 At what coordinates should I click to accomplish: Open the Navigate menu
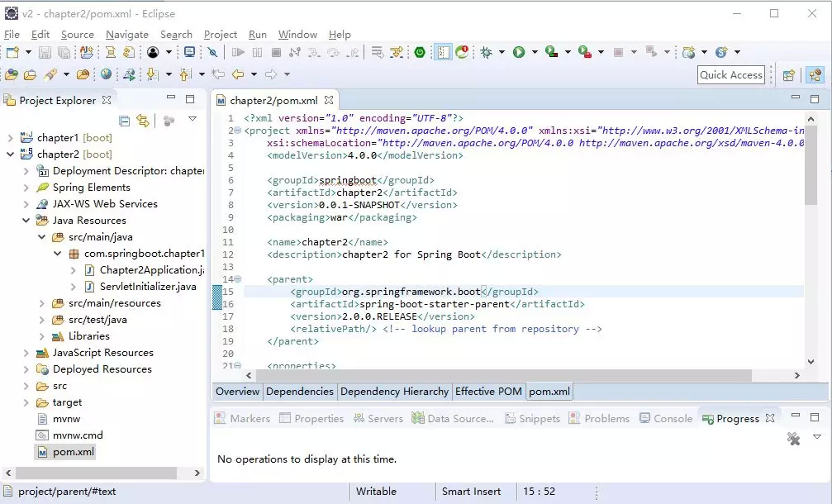click(127, 35)
